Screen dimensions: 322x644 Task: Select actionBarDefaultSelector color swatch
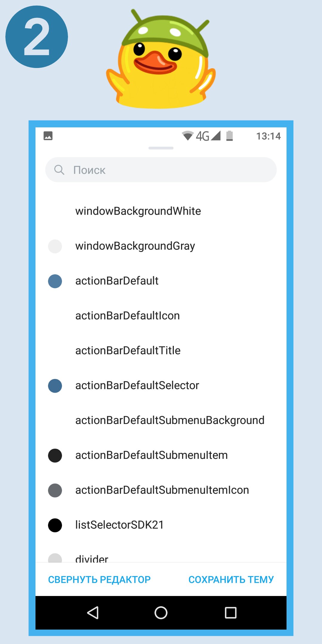tap(55, 386)
